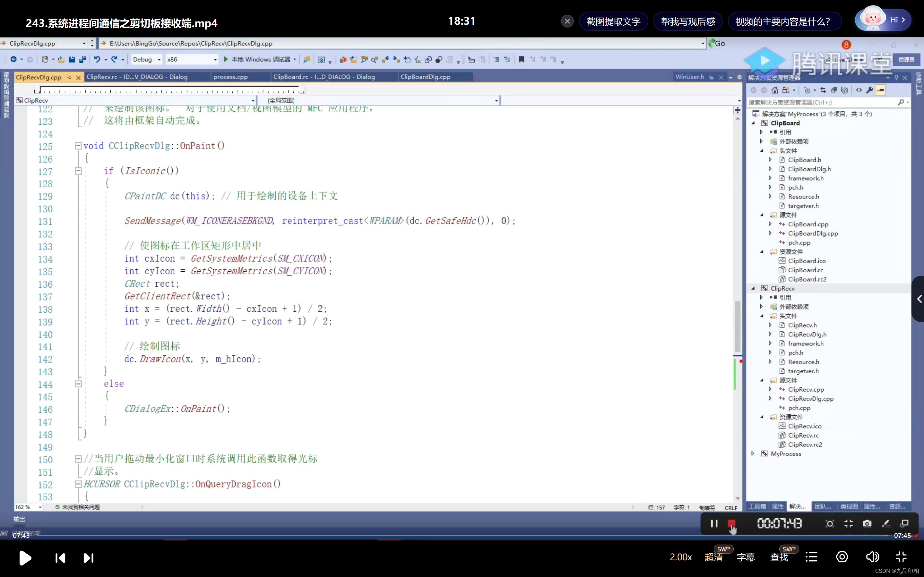Go to previous video track
Viewport: 924px width, 577px height.
point(60,558)
